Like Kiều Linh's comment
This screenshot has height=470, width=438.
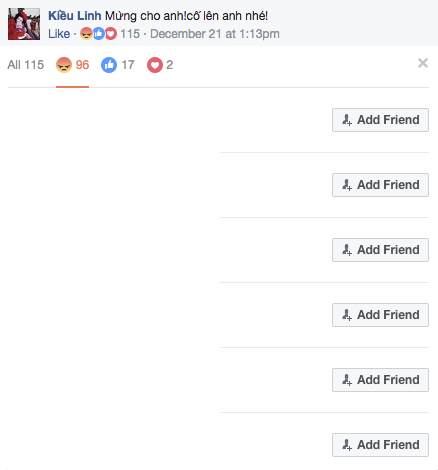coord(59,34)
